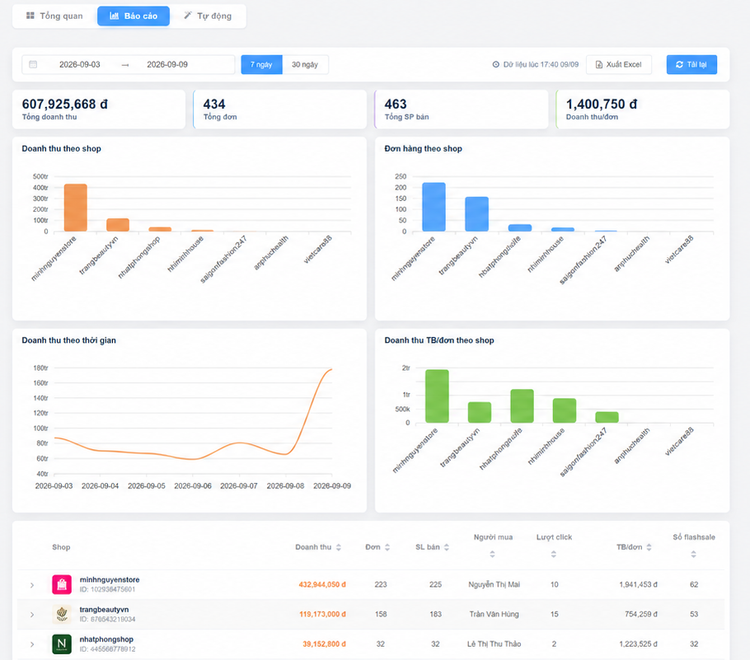
Task: Click blue minhnguyenstore orders bar
Action: click(x=434, y=207)
